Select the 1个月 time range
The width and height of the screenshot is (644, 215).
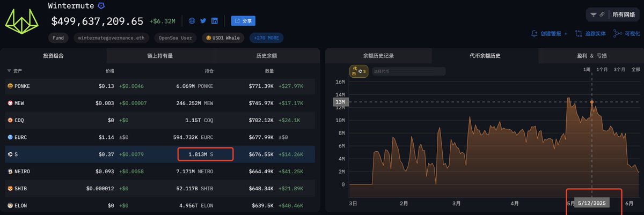click(x=602, y=70)
